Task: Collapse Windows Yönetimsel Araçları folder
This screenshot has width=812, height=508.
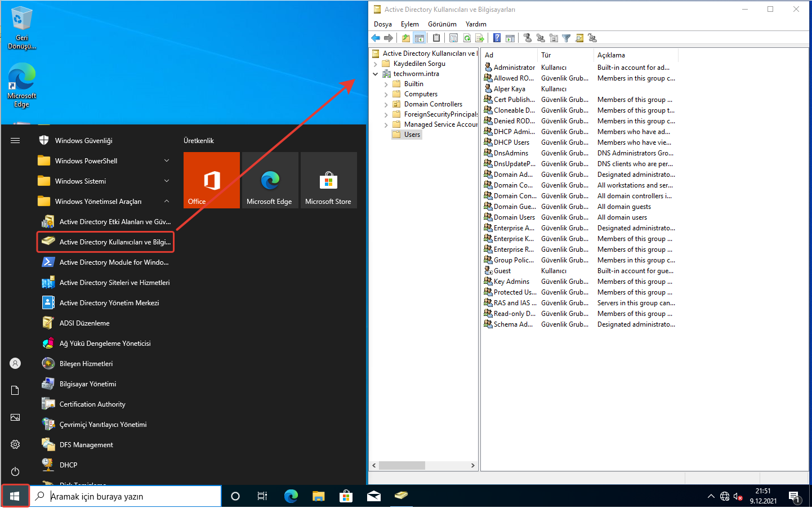Action: pos(167,202)
